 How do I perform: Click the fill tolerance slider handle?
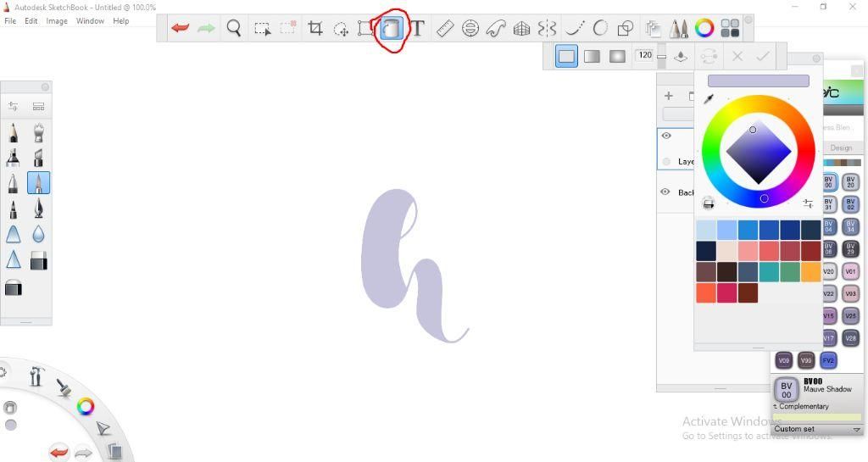click(661, 57)
